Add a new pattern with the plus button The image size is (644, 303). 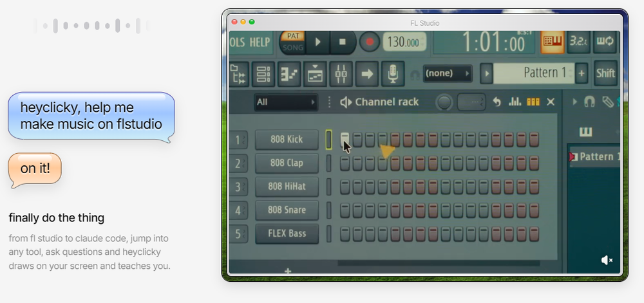pyautogui.click(x=581, y=73)
